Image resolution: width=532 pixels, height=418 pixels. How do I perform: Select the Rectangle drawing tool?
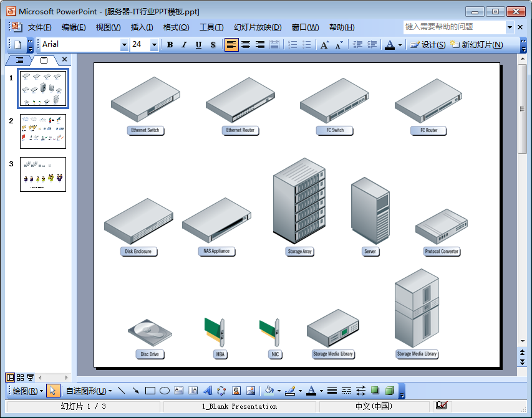tap(150, 391)
